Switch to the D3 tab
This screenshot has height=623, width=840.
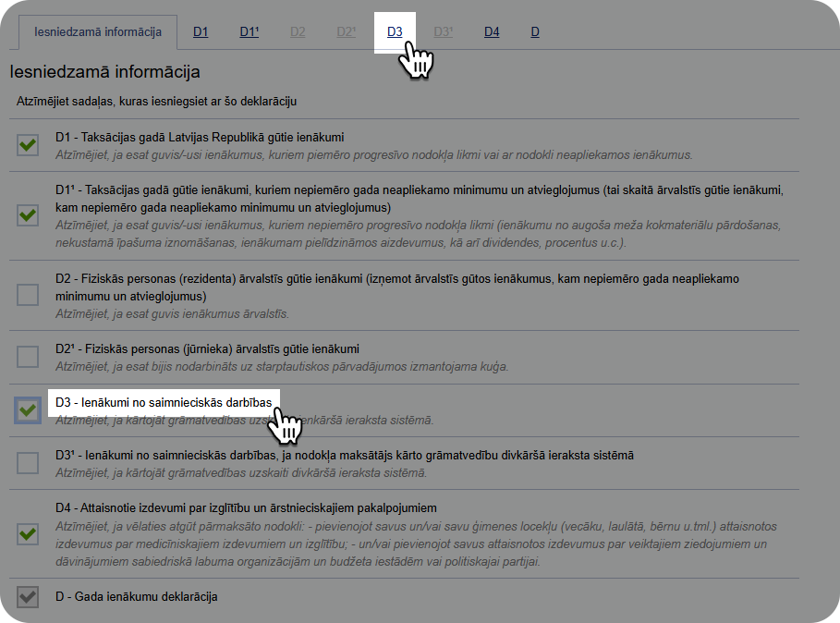395,31
